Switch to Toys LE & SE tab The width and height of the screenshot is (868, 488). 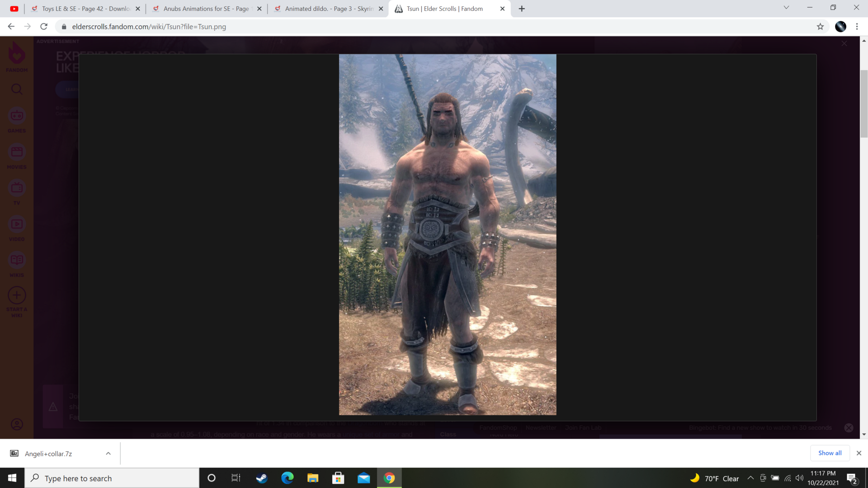click(86, 9)
